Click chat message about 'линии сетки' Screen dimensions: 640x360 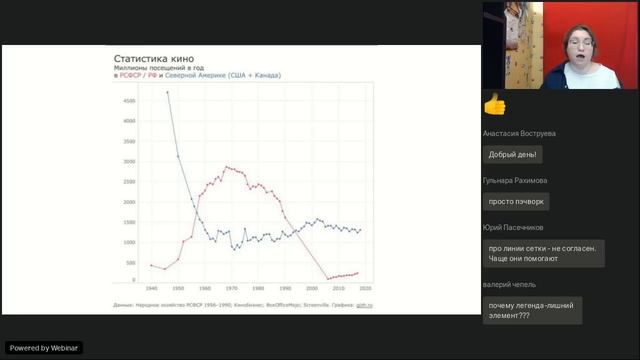pos(543,253)
